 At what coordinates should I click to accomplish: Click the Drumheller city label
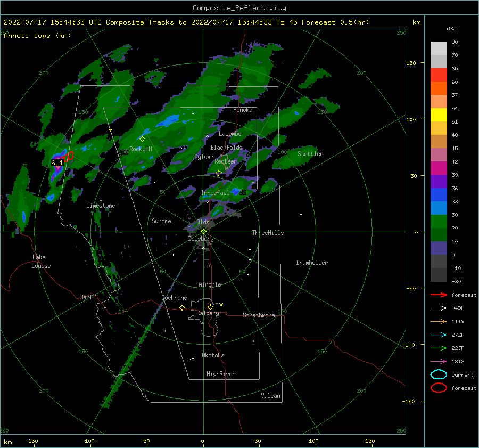point(312,263)
